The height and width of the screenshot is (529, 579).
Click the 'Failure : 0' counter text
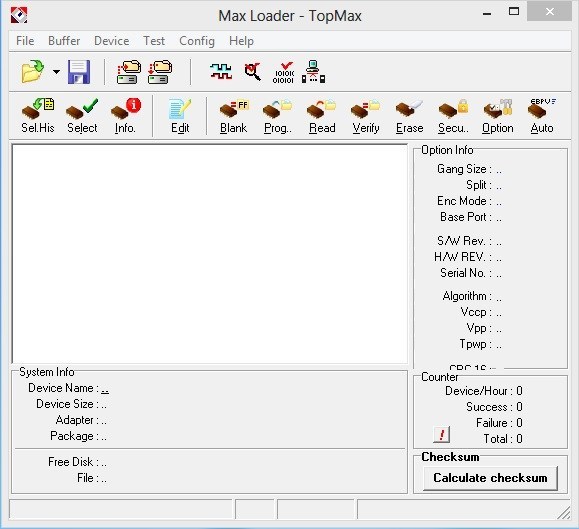[499, 423]
